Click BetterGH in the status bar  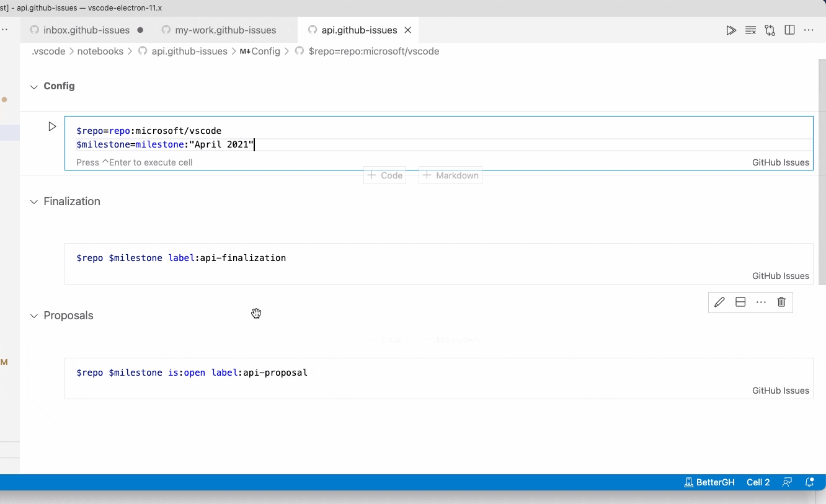point(709,482)
